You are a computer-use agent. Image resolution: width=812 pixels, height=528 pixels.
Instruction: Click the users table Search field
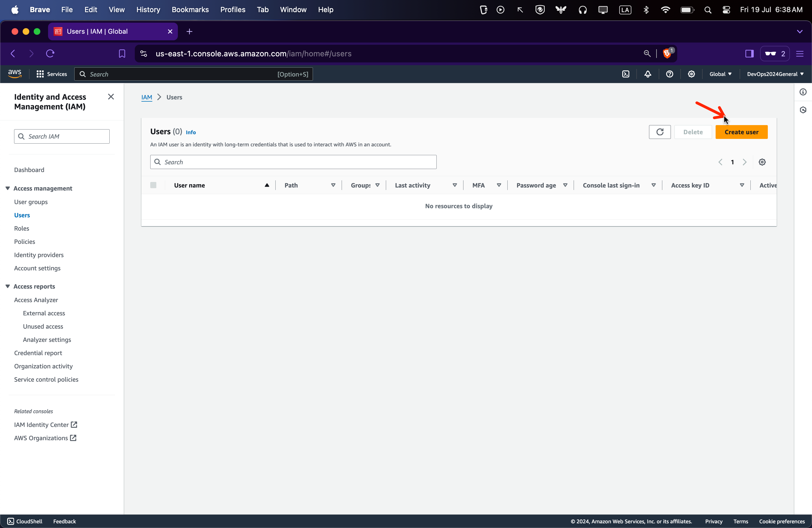point(293,162)
